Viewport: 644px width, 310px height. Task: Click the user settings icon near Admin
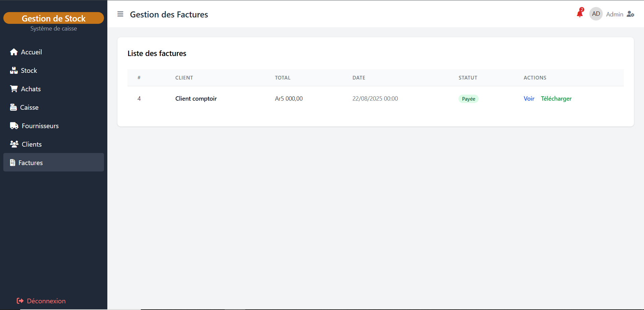(631, 14)
